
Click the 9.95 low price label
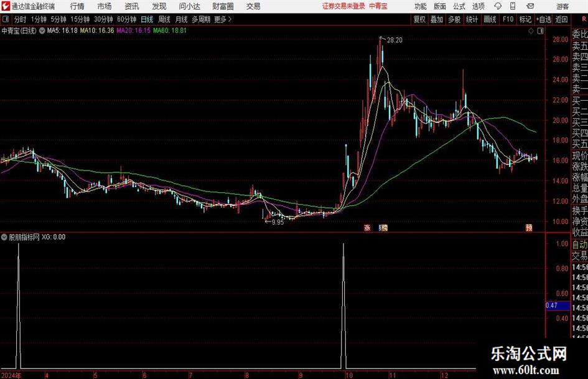[x=278, y=222]
